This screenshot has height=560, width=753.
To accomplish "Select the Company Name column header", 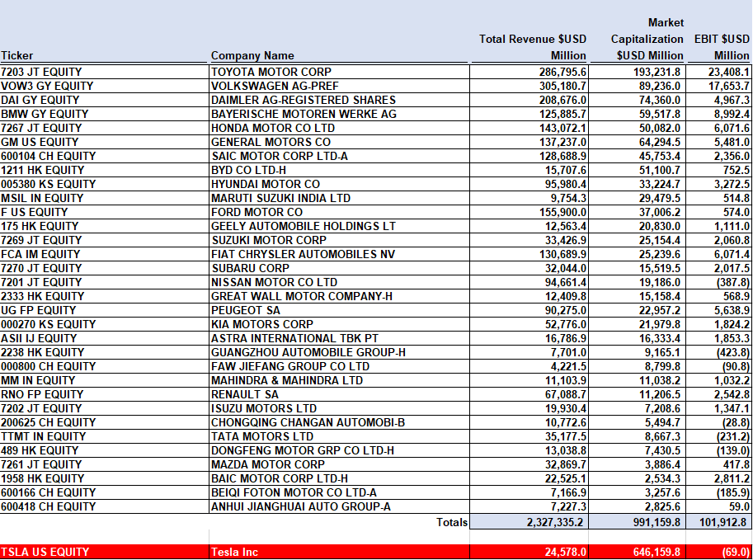I will pyautogui.click(x=252, y=55).
